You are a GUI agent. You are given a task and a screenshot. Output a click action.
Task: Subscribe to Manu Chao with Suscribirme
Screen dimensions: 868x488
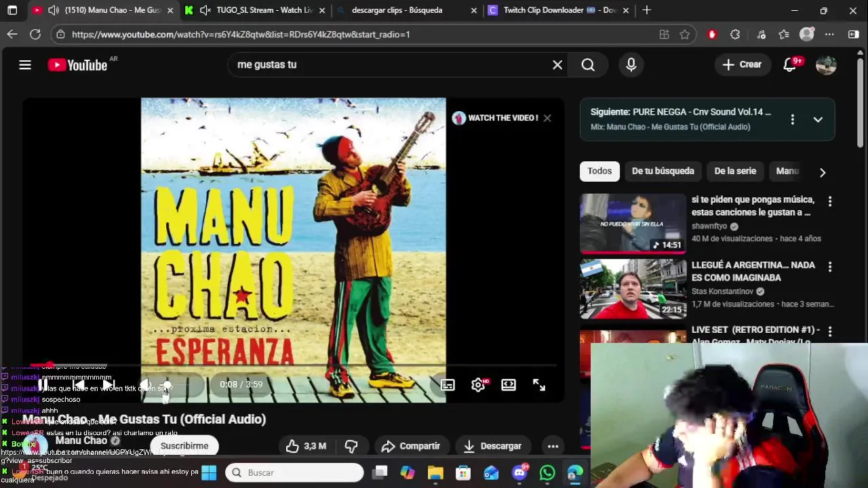[184, 446]
